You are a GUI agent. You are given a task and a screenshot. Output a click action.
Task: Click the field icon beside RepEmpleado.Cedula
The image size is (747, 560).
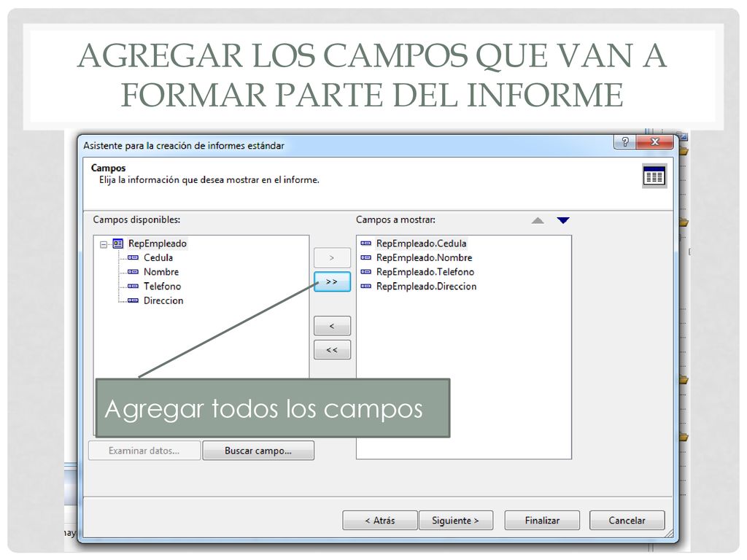366,244
